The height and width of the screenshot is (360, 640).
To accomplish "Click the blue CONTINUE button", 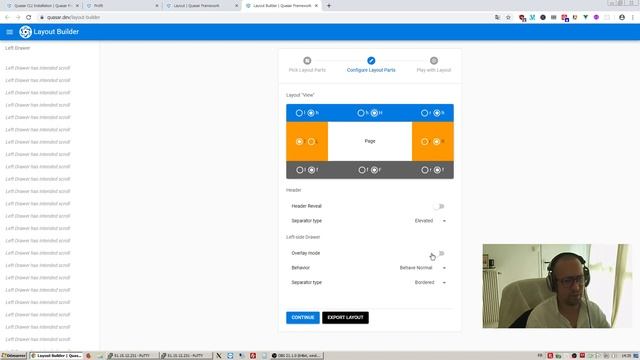I will pyautogui.click(x=303, y=318).
